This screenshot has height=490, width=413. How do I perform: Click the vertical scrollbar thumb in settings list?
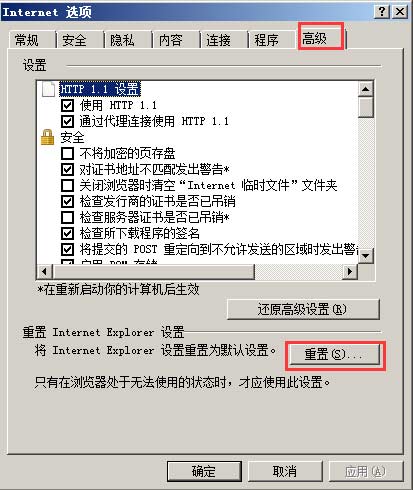click(x=366, y=107)
